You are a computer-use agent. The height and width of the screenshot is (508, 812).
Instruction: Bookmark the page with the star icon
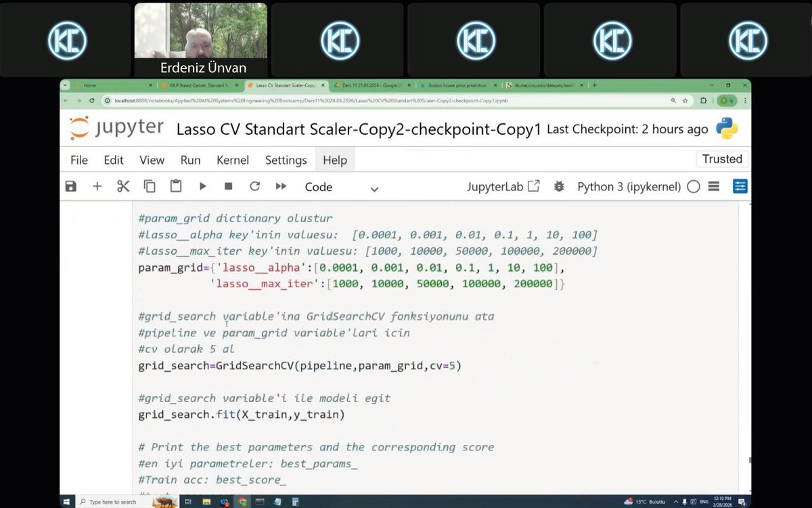tap(685, 100)
